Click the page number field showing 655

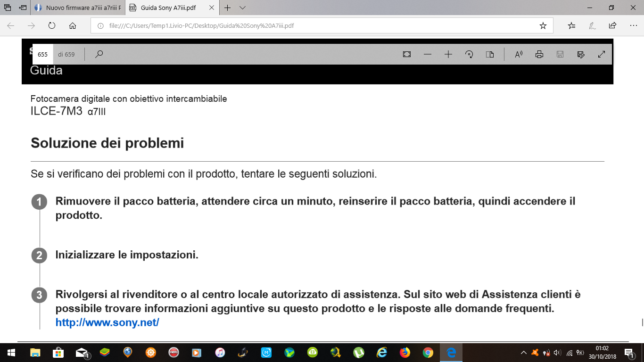click(x=43, y=54)
